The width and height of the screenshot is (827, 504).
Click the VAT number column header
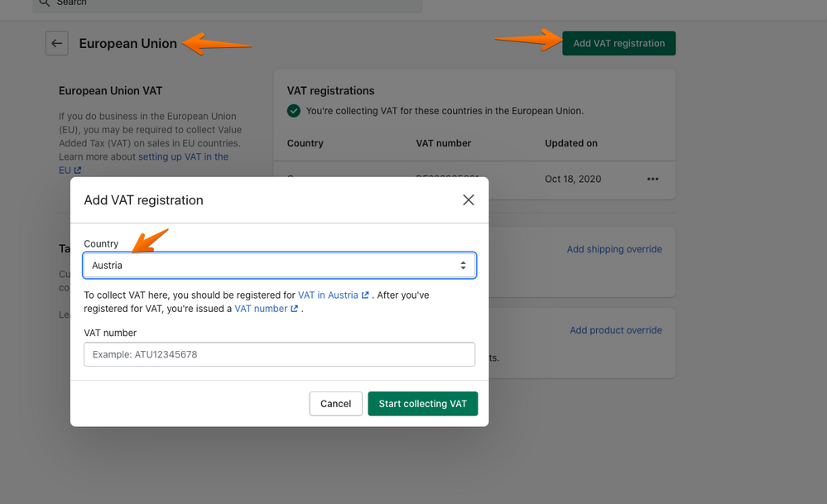(443, 143)
